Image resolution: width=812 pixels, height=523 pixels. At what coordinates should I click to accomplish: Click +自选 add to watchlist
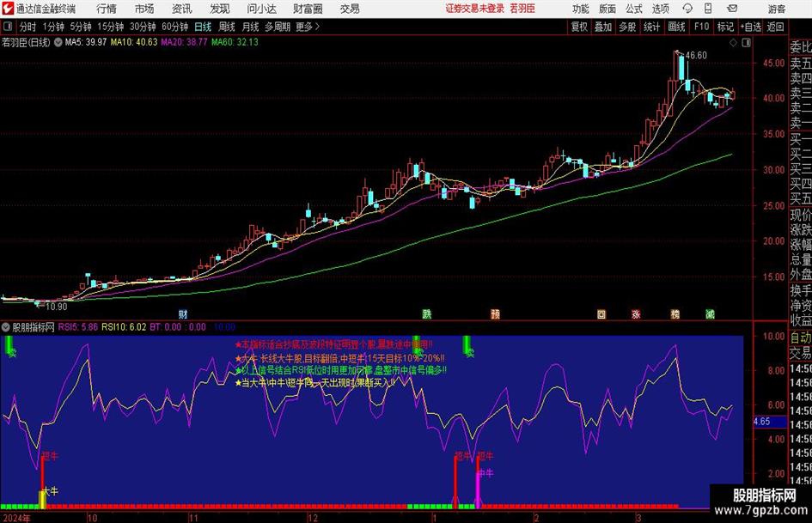[750, 27]
